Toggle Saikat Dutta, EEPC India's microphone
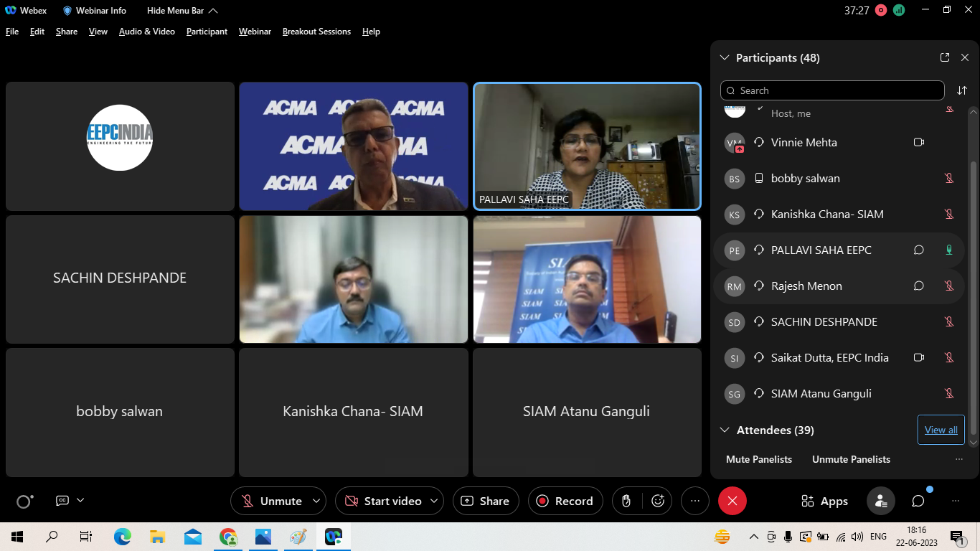Viewport: 980px width, 551px height. [949, 357]
